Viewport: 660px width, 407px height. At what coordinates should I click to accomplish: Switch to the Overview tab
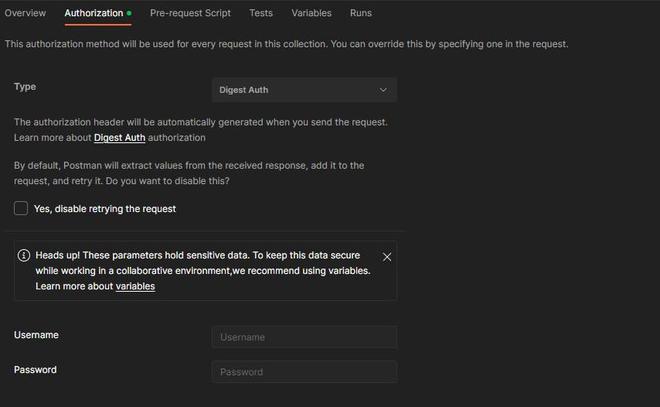pyautogui.click(x=25, y=13)
